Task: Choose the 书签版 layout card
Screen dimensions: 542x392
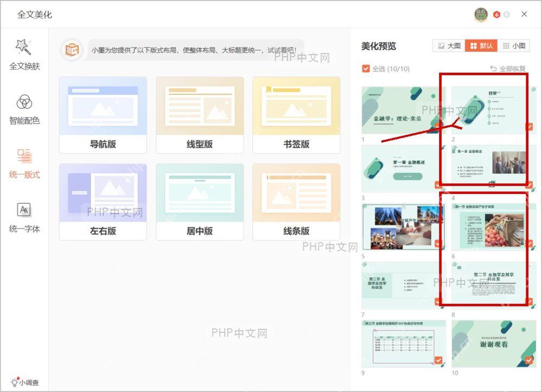Action: pyautogui.click(x=296, y=115)
